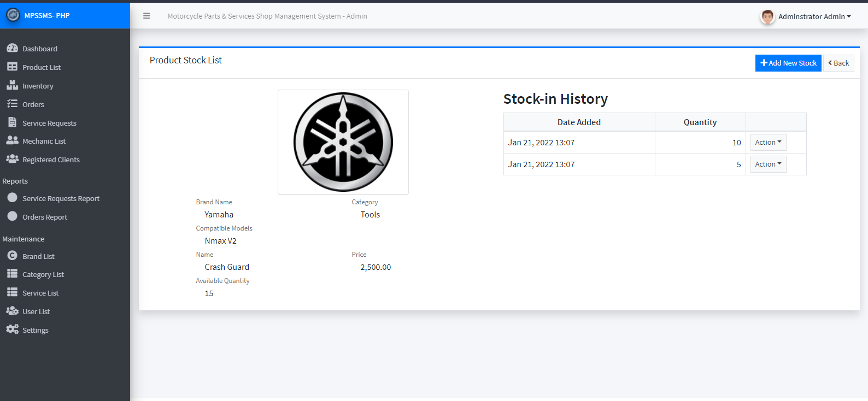This screenshot has width=868, height=401.
Task: Open Category List maintenance page
Action: (65, 274)
